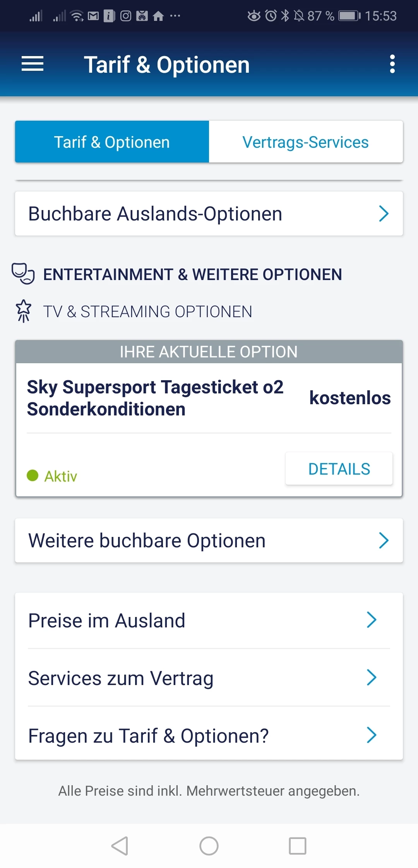Tap the Instagram notification icon in status bar
Screen dimensions: 418x868
(x=126, y=16)
